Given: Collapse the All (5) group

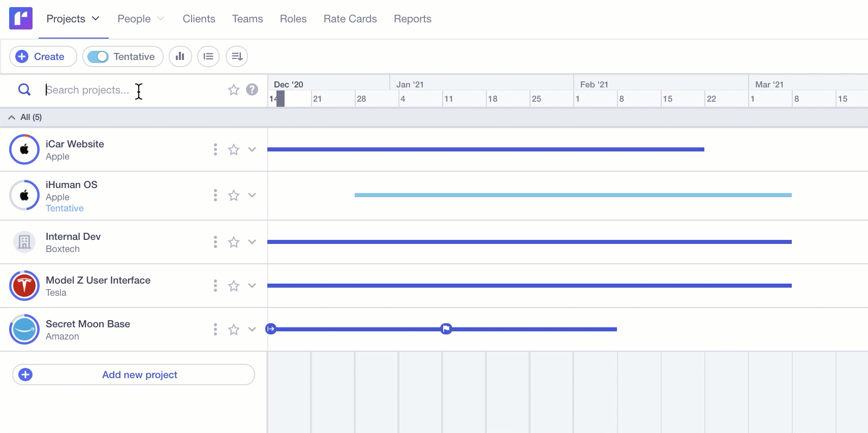Looking at the screenshot, I should (12, 117).
